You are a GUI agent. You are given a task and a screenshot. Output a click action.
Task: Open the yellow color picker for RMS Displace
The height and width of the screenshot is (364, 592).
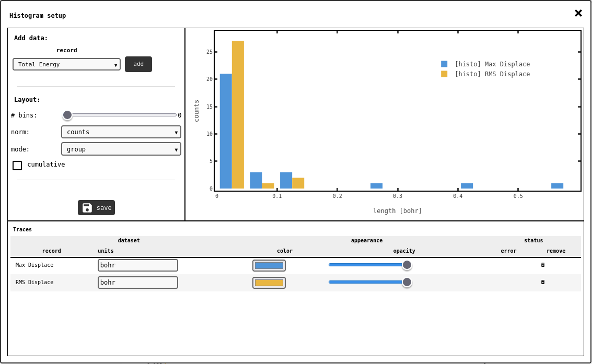[x=269, y=283]
